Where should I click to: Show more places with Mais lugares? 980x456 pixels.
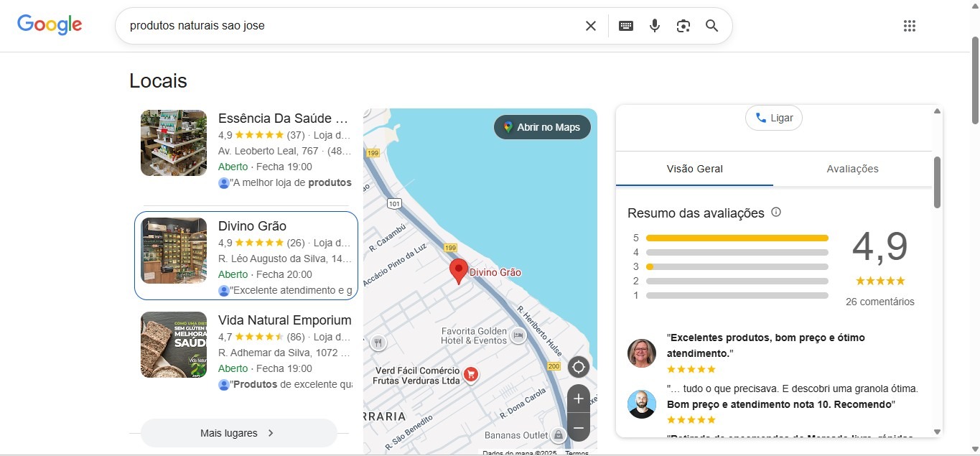click(238, 433)
